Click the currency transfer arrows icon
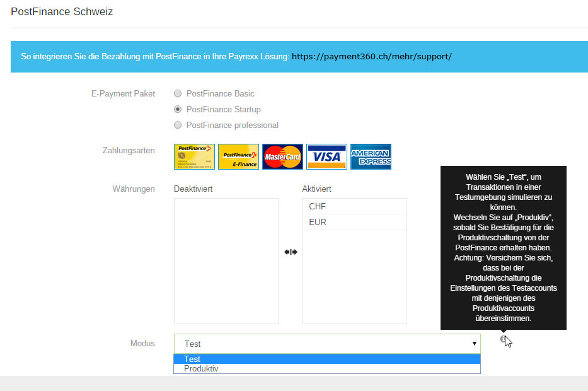This screenshot has width=588, height=391. point(291,252)
